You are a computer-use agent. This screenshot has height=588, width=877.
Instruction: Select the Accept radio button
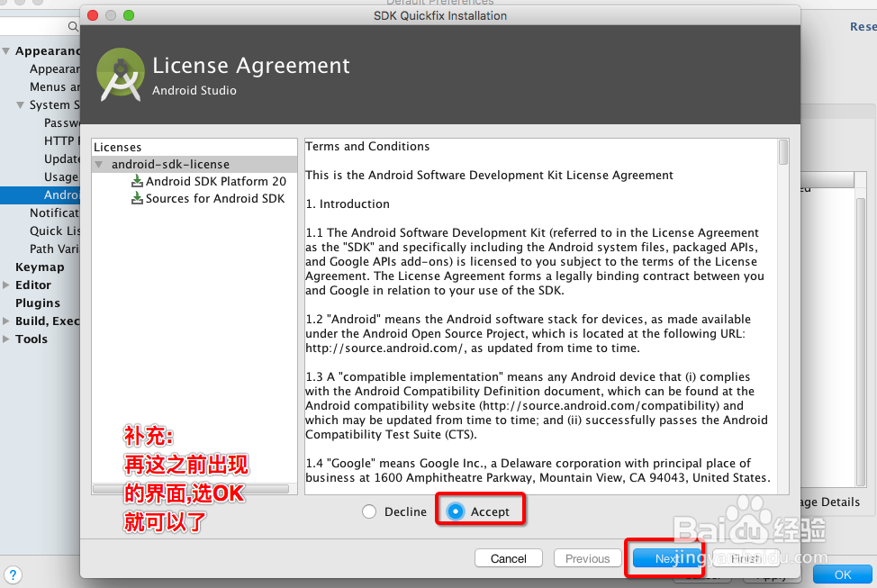(x=456, y=511)
